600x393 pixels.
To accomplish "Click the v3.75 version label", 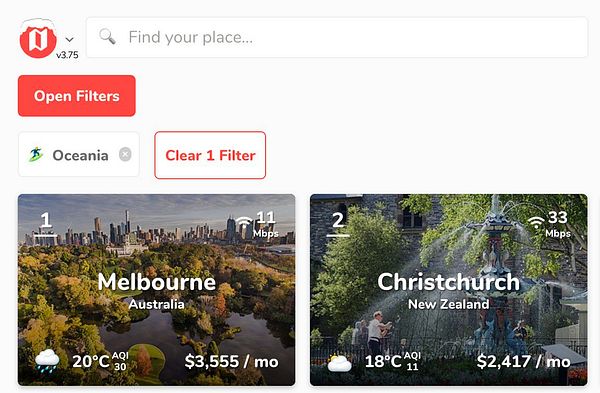I will tap(67, 55).
